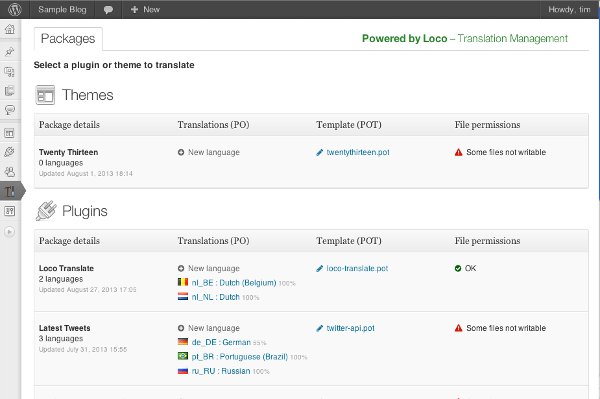600x399 pixels.
Task: Open the New content menu
Action: pyautogui.click(x=145, y=10)
